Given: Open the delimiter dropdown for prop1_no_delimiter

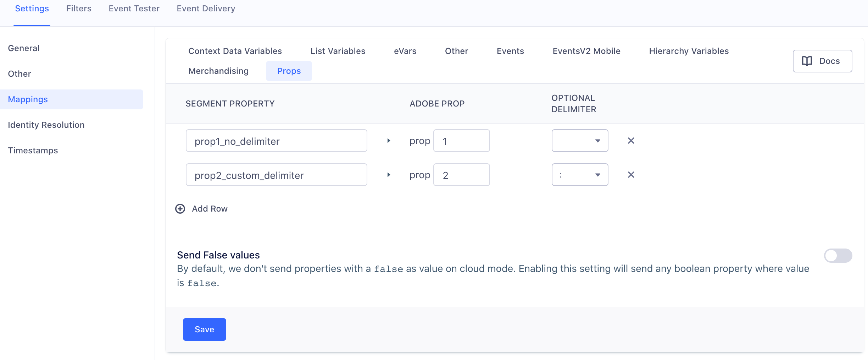Looking at the screenshot, I should coord(580,141).
